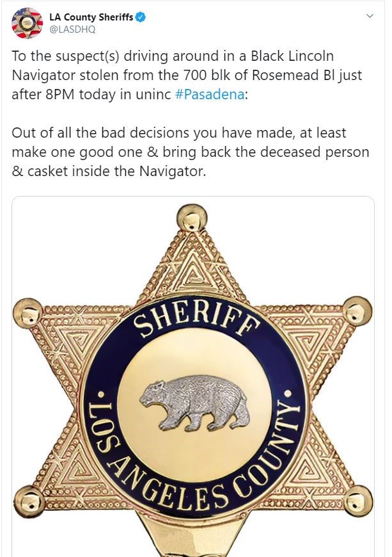Click the gold center disc behind the bear
392x557 pixels.
(x=195, y=404)
